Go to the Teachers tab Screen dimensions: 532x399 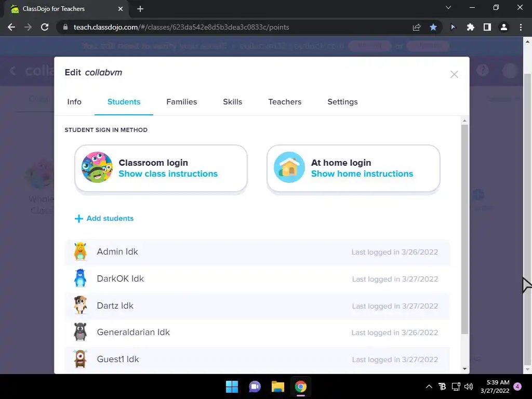click(285, 102)
